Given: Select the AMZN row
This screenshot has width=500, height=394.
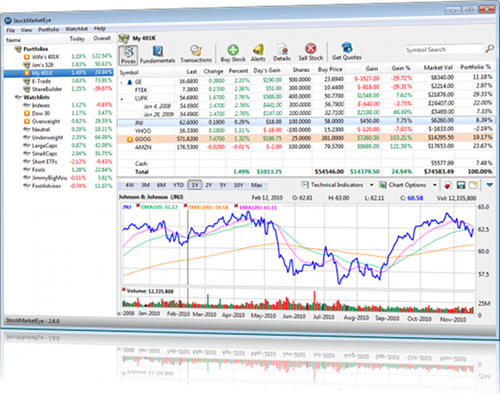Looking at the screenshot, I should point(306,147).
